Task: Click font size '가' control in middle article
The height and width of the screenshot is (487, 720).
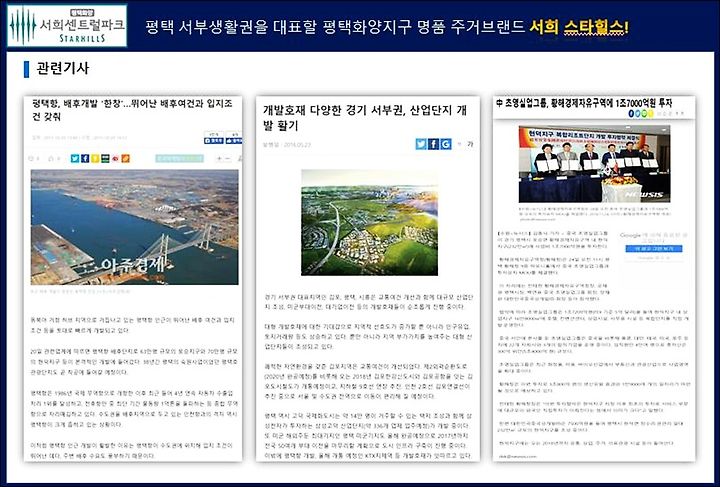Action: 470,144
